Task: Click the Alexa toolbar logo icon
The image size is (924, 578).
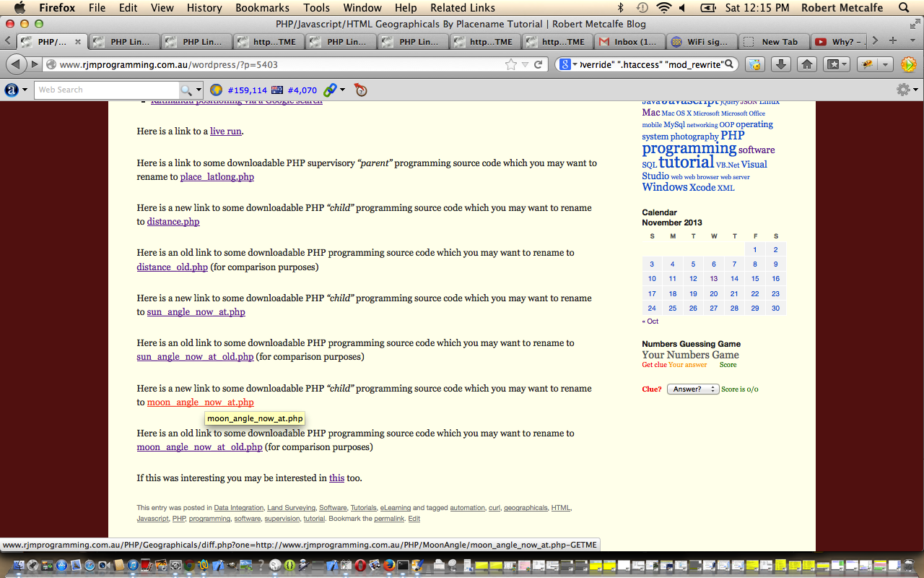Action: 12,90
